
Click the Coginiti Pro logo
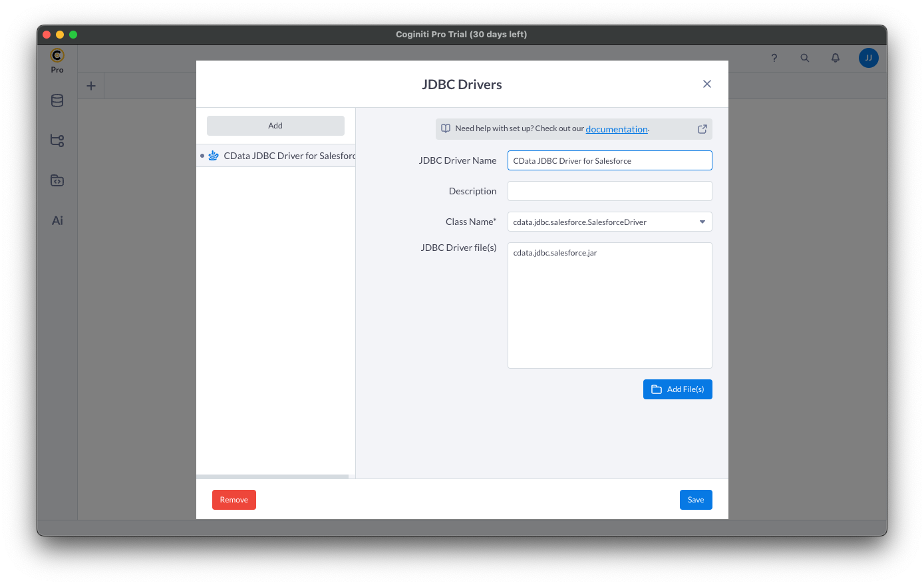pos(57,56)
